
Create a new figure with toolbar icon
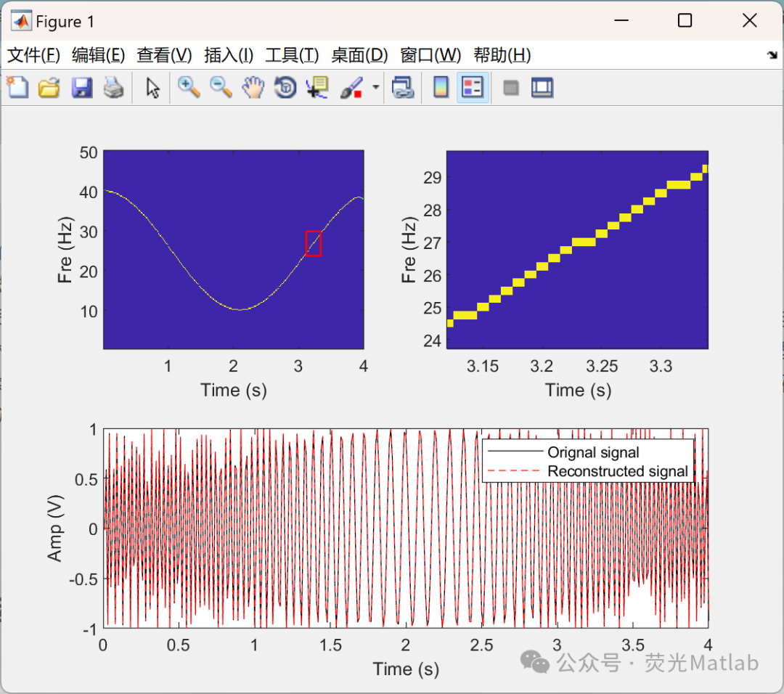pos(18,88)
